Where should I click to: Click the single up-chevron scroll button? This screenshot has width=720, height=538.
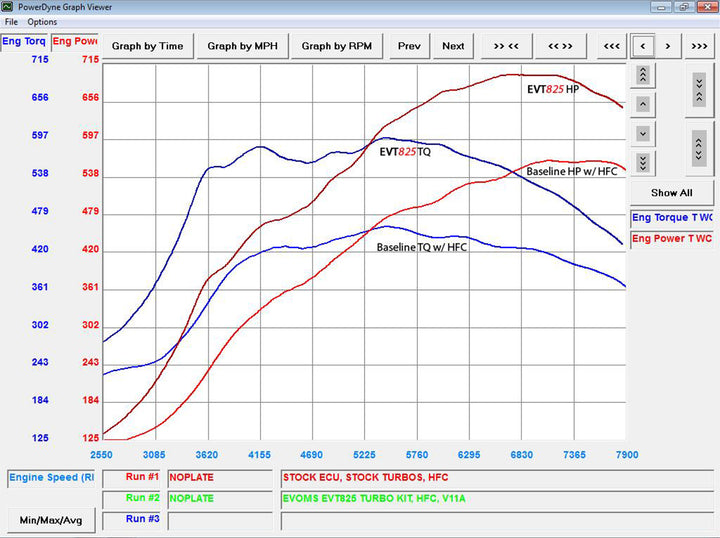tap(643, 104)
